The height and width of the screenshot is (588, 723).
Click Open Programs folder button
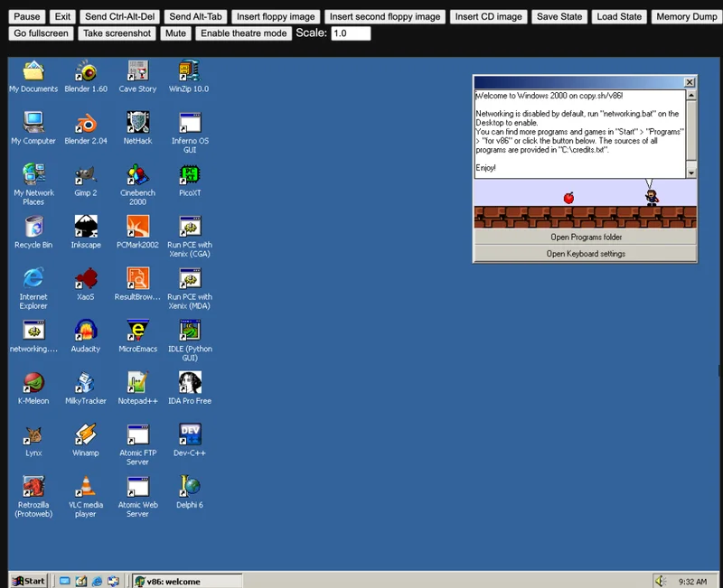coord(586,238)
